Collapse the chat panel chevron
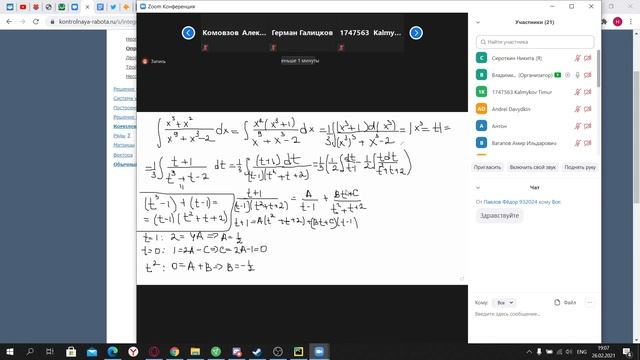The image size is (640, 360). [478, 188]
